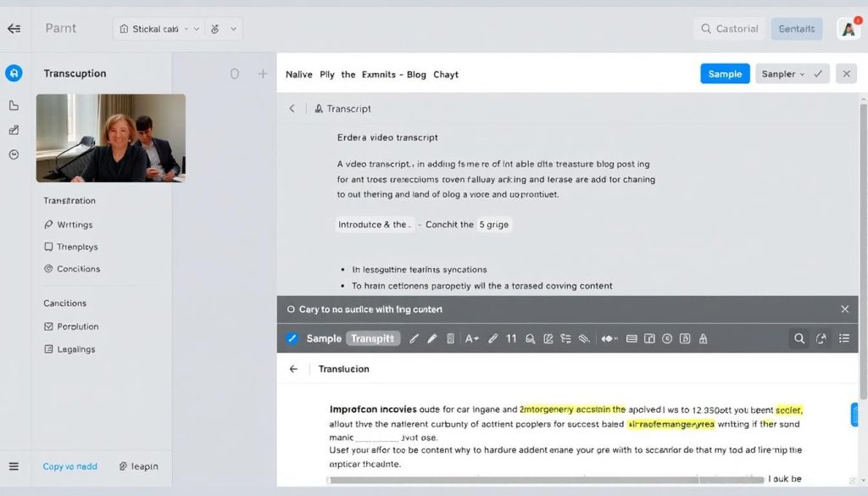
Task: Click the Legalings document icon in the sidebar
Action: 48,348
